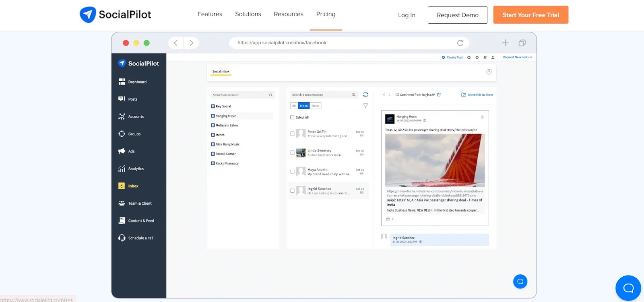Refresh conversations with the sync icon
The width and height of the screenshot is (644, 302).
(365, 95)
